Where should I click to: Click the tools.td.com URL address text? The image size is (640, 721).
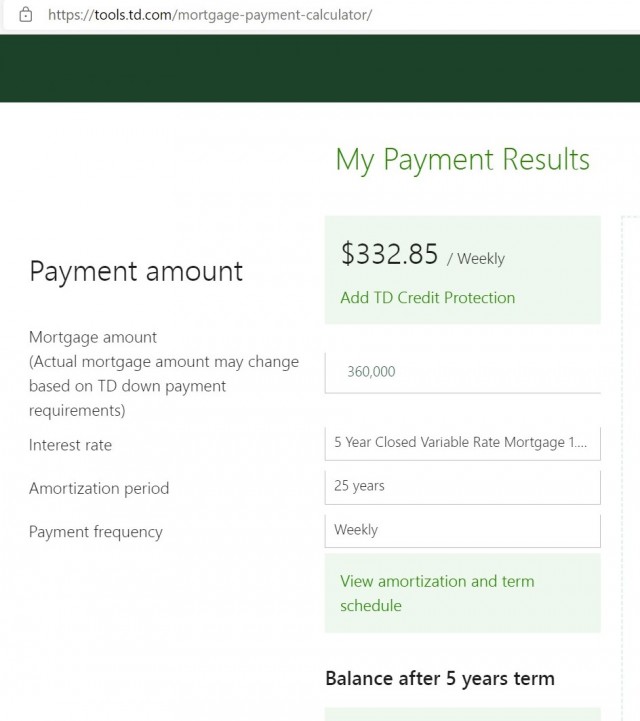(x=209, y=16)
